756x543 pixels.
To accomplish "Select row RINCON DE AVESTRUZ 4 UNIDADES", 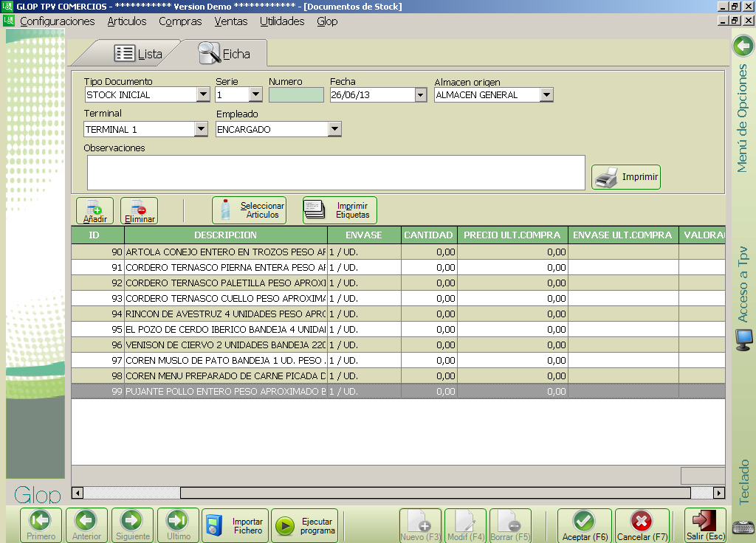I will 398,314.
